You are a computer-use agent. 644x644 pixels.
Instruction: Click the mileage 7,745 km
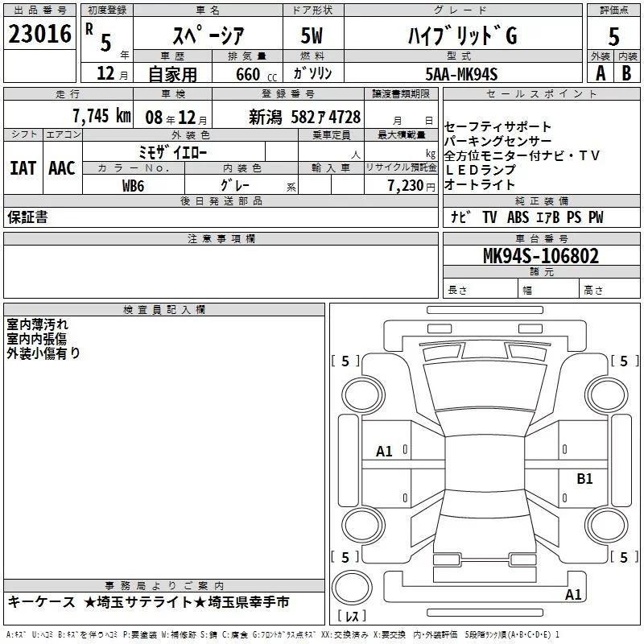coord(101,116)
